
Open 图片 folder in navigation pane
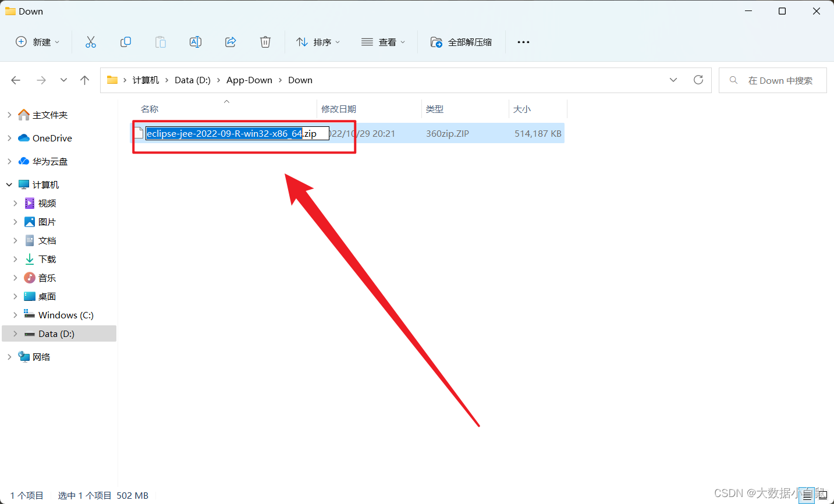click(x=47, y=222)
